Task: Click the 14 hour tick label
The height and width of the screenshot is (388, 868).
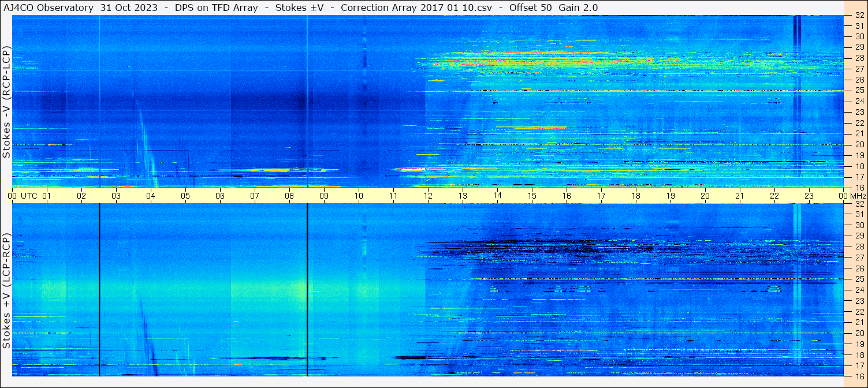Action: click(497, 196)
